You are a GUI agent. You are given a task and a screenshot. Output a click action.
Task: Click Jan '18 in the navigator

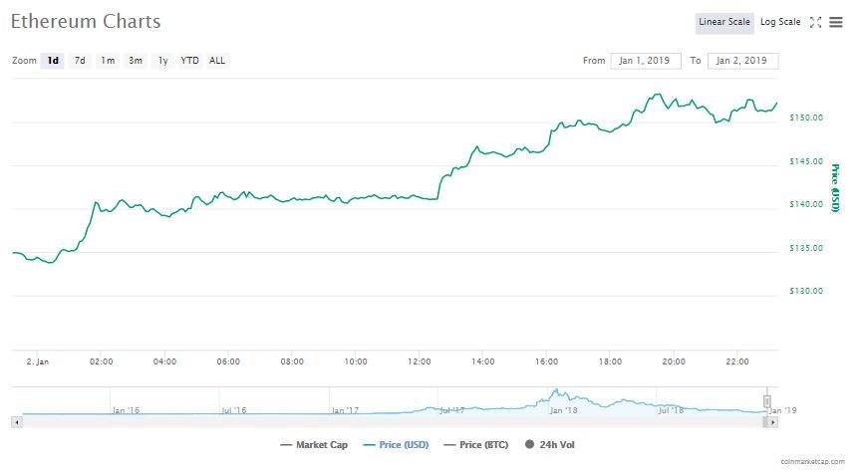[x=563, y=410]
